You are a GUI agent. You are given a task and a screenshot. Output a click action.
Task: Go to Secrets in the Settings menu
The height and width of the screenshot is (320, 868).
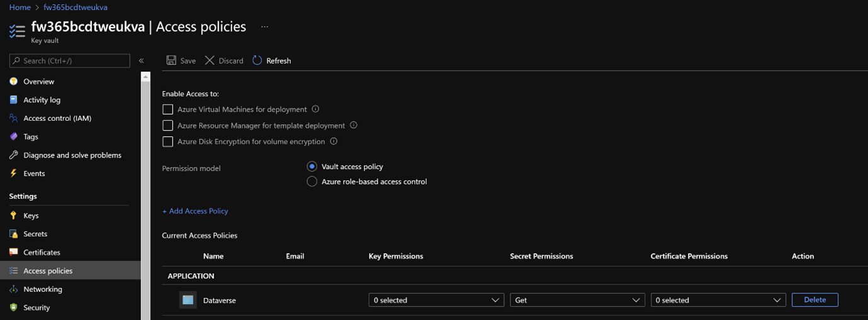(35, 234)
